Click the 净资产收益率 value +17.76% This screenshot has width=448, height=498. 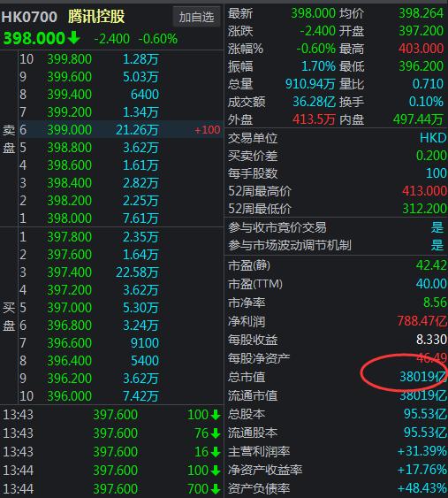coord(422,470)
